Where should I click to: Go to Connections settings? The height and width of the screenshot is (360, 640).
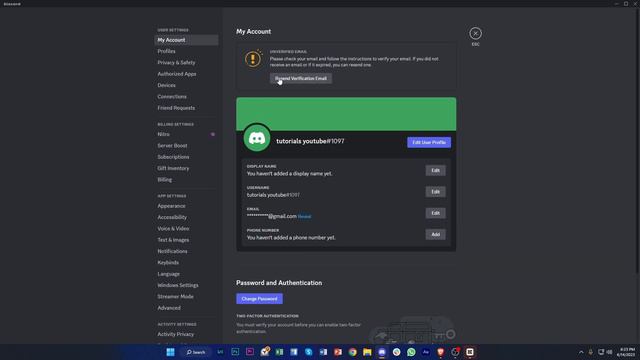click(x=186, y=97)
